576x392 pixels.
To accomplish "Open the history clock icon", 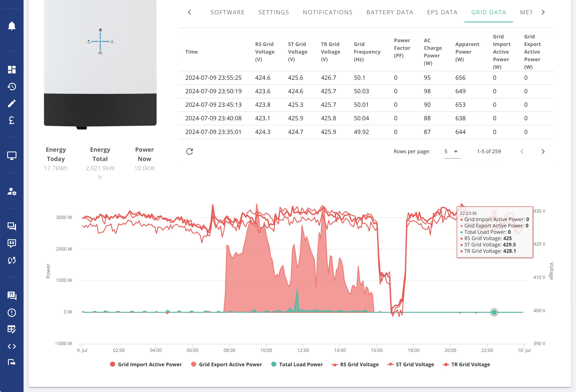I will (12, 87).
